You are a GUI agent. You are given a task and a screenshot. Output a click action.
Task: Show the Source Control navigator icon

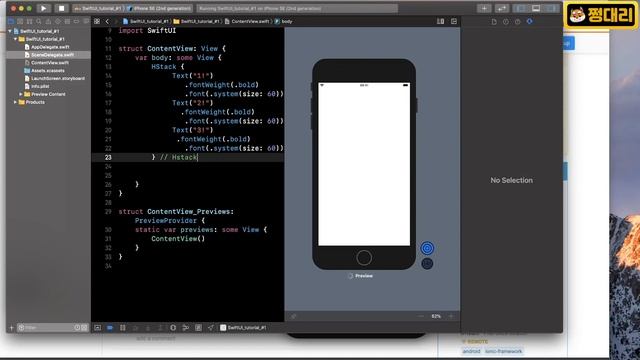click(x=20, y=21)
